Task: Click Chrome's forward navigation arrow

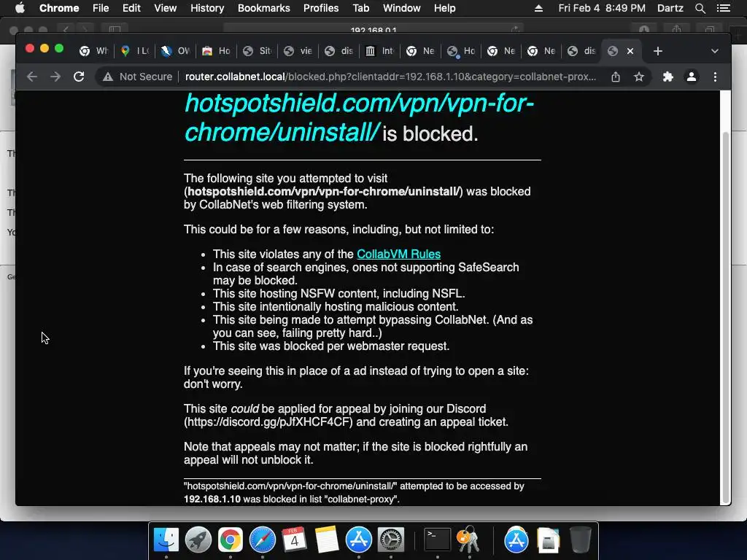Action: (x=55, y=77)
